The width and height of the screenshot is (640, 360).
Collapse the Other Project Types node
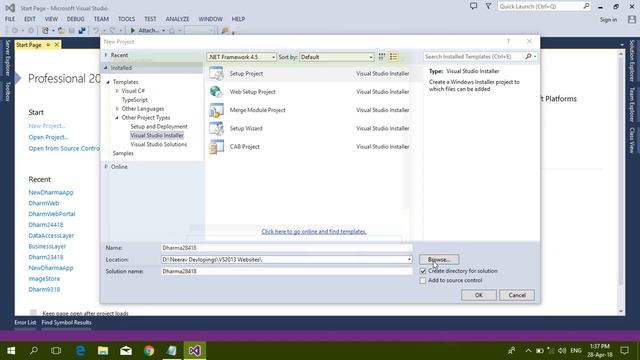click(117, 118)
